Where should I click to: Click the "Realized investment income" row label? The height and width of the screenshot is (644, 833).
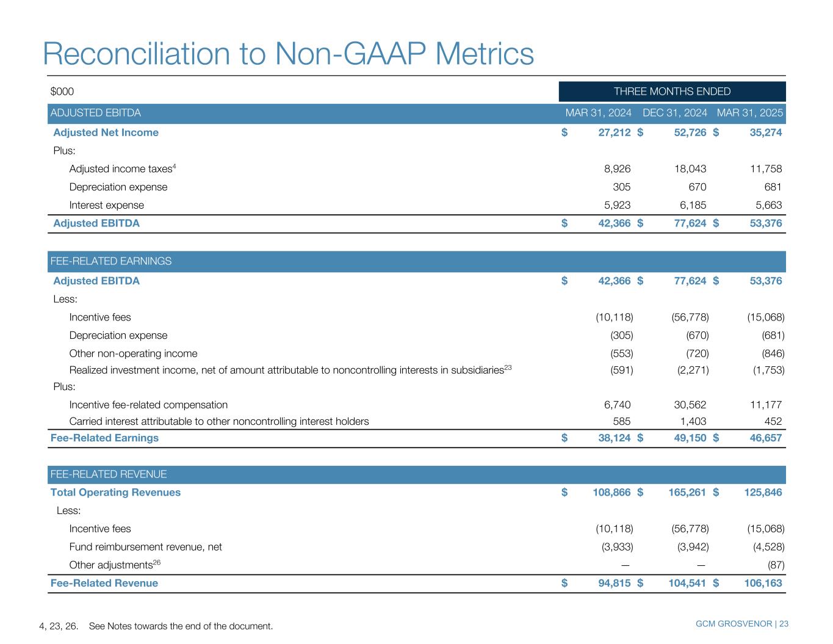(x=287, y=370)
